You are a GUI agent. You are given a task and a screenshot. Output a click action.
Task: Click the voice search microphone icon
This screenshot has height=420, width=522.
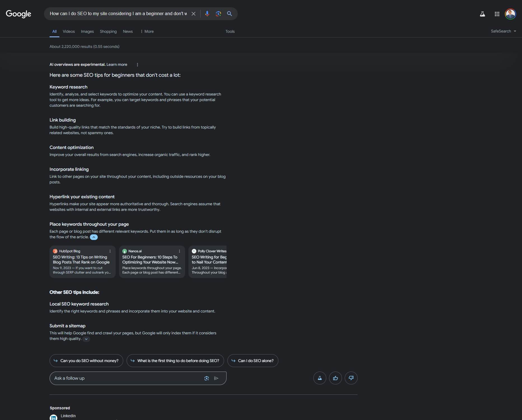click(207, 14)
